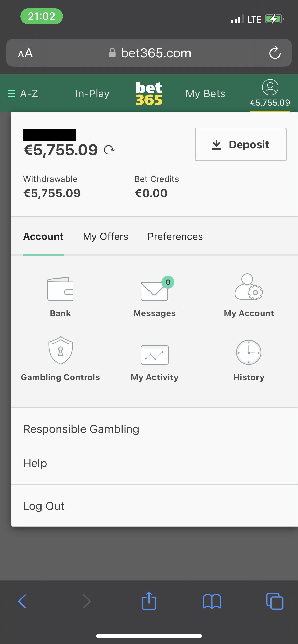
Task: Open History clock icon
Action: pyautogui.click(x=249, y=353)
